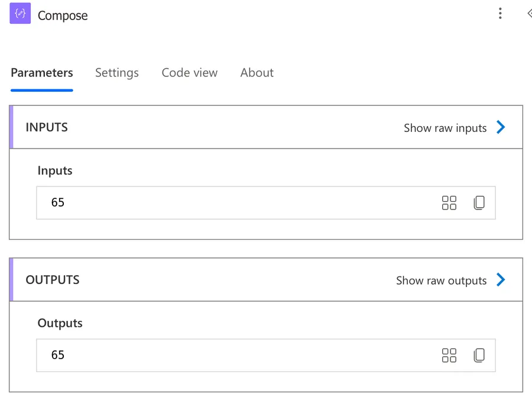Image resolution: width=532 pixels, height=403 pixels.
Task: Click the Inputs value field showing 65
Action: 236,203
